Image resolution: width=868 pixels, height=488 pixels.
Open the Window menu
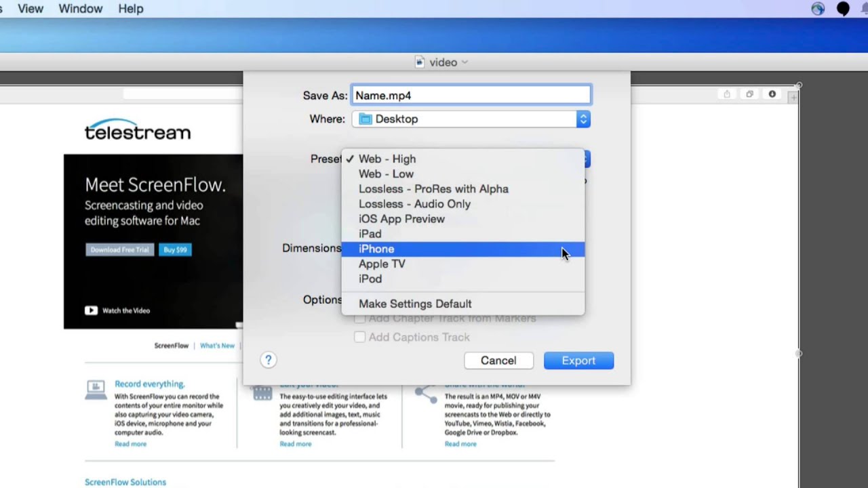click(80, 9)
